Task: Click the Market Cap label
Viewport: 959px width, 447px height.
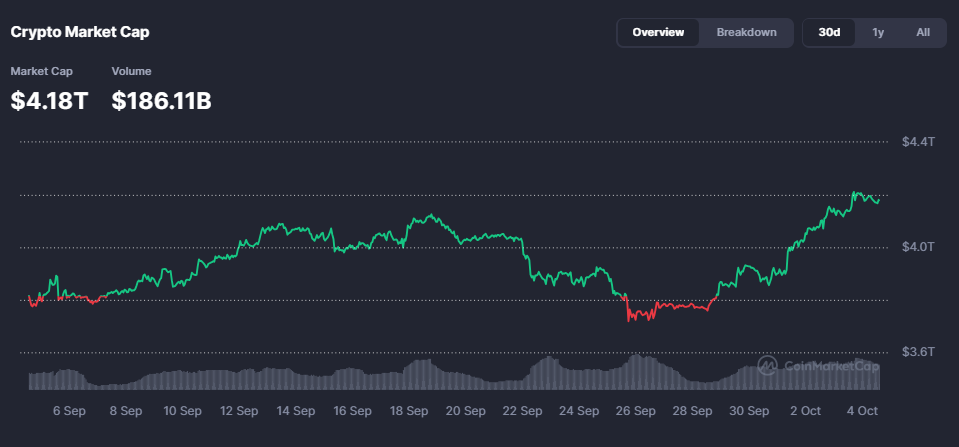Action: pos(36,71)
